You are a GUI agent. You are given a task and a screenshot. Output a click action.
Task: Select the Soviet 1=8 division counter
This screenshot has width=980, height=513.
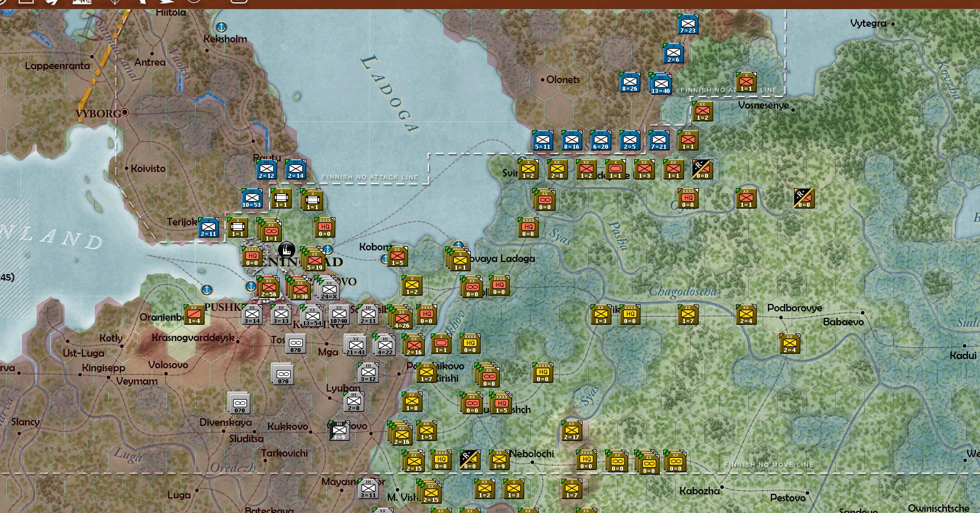coord(412,402)
